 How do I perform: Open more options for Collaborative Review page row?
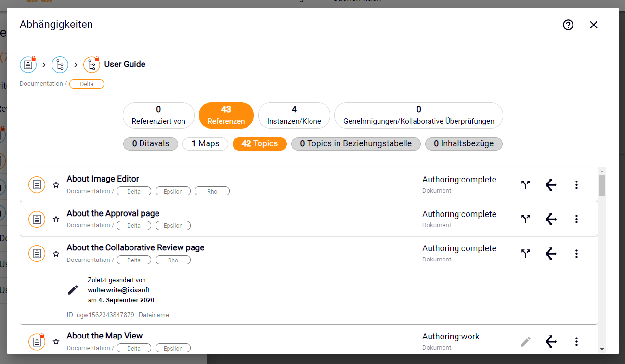click(576, 253)
